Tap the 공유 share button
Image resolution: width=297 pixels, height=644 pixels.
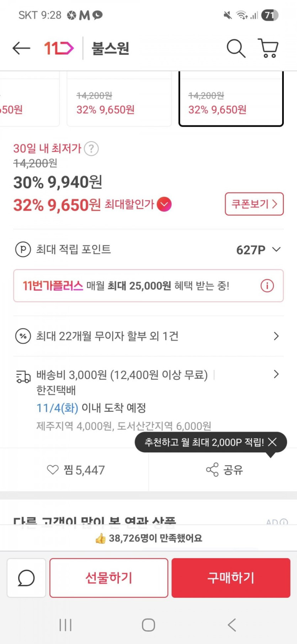click(224, 470)
